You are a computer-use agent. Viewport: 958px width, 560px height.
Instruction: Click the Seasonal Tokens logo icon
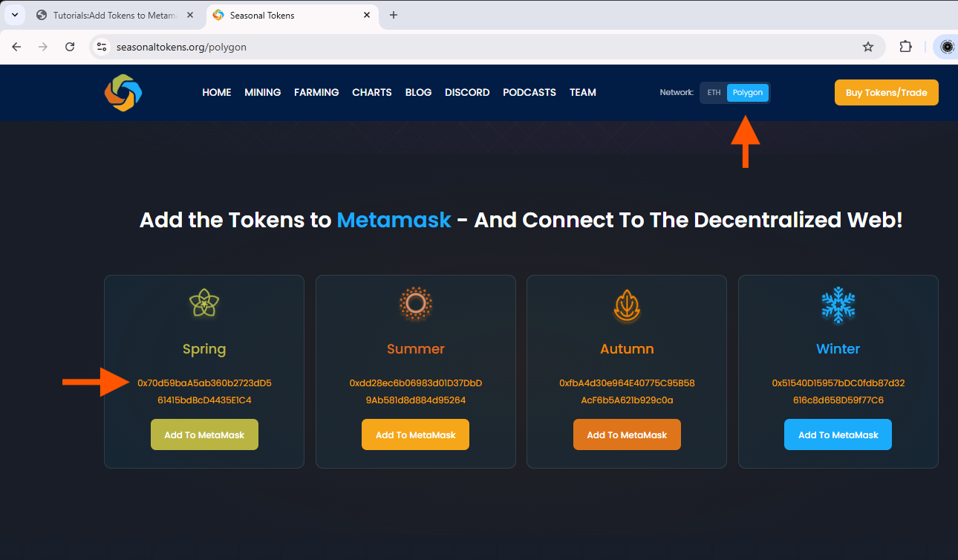point(123,93)
